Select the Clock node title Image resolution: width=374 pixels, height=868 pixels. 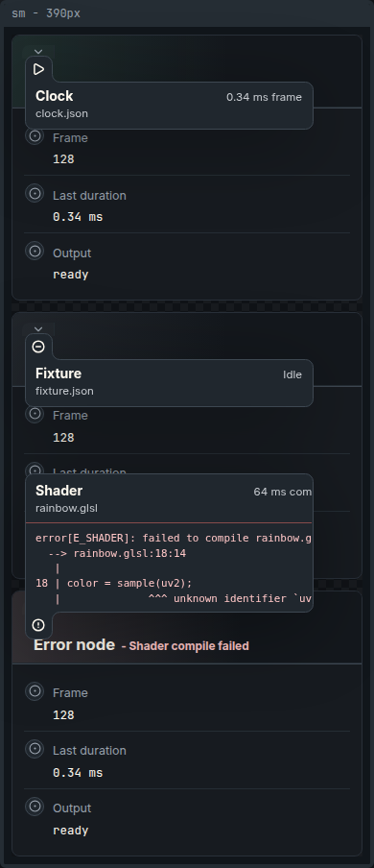click(x=55, y=96)
